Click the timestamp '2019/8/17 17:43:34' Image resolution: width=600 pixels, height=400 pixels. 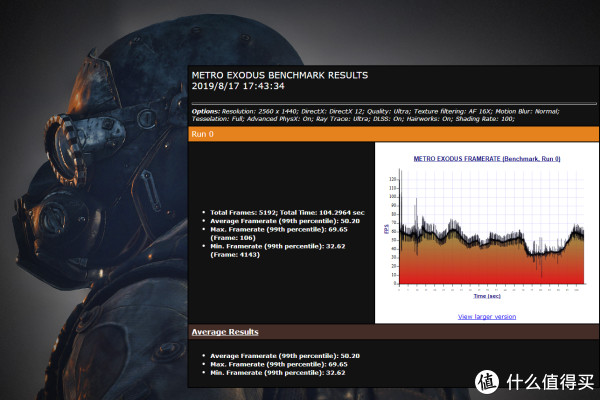(238, 86)
